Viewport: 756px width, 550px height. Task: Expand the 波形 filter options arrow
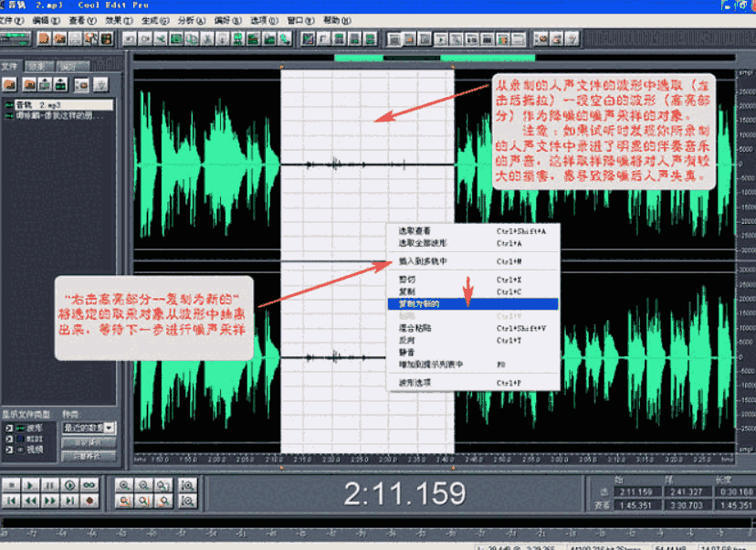coord(9,427)
